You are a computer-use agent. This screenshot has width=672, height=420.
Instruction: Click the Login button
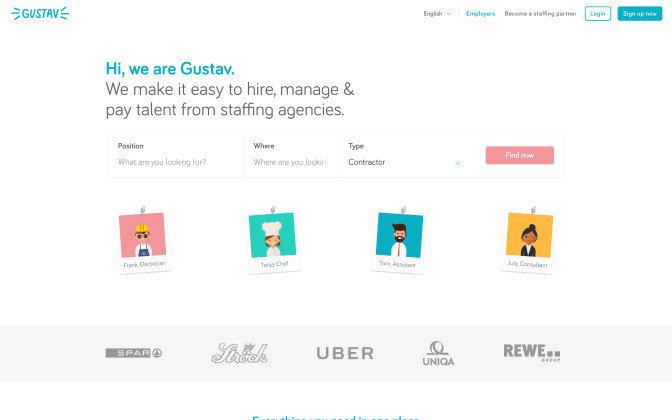pyautogui.click(x=597, y=14)
